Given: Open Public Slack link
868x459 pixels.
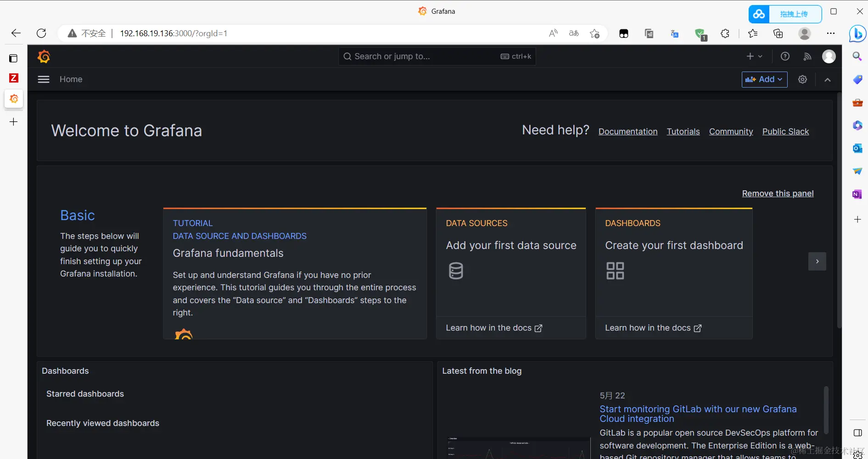Looking at the screenshot, I should point(785,132).
